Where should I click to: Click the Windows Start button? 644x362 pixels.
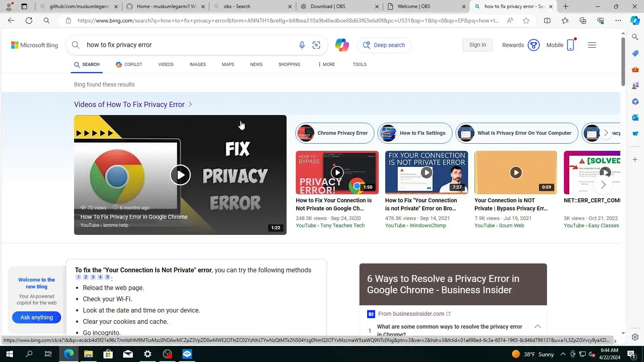click(x=10, y=354)
